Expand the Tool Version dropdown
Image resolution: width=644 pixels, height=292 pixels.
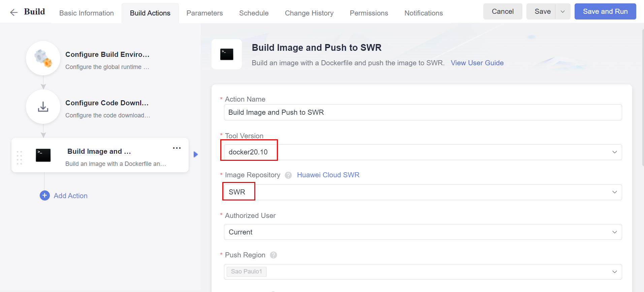614,152
